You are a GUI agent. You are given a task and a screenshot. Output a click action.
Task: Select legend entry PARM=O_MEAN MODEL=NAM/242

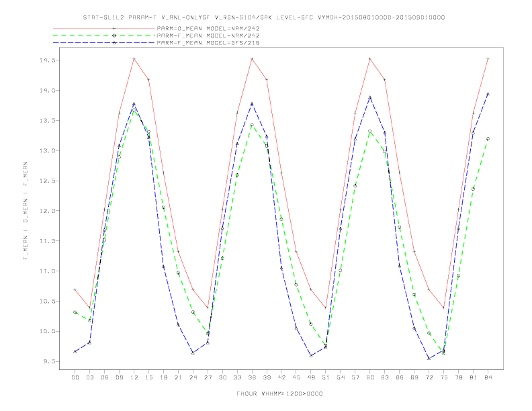click(208, 28)
